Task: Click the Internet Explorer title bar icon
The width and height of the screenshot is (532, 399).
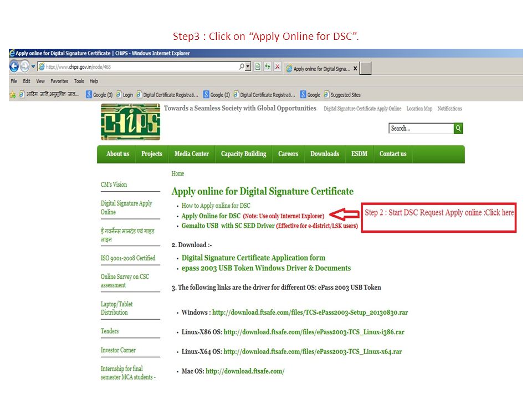Action: pos(12,53)
